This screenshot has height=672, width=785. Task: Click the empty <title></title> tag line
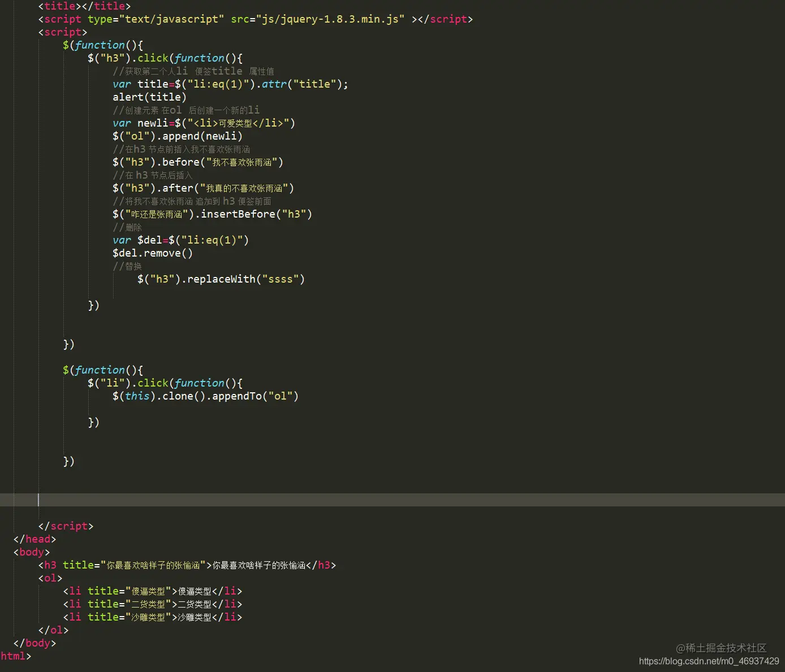(x=84, y=6)
